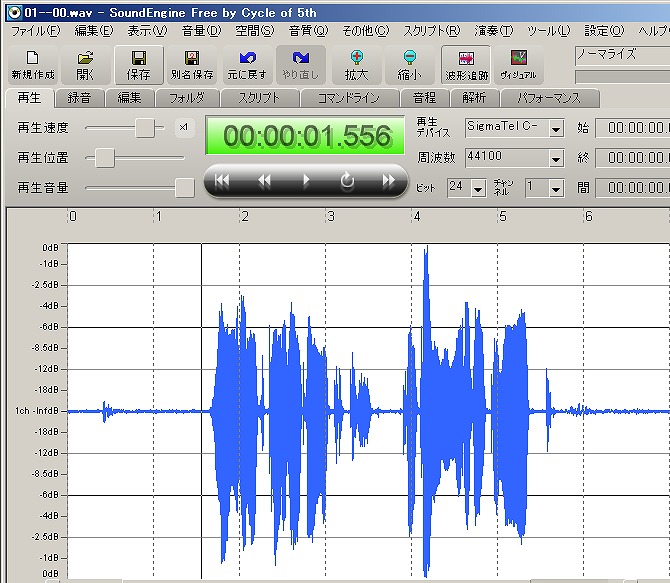The width and height of the screenshot is (670, 583).
Task: Toggle loop playback button
Action: coord(347,181)
